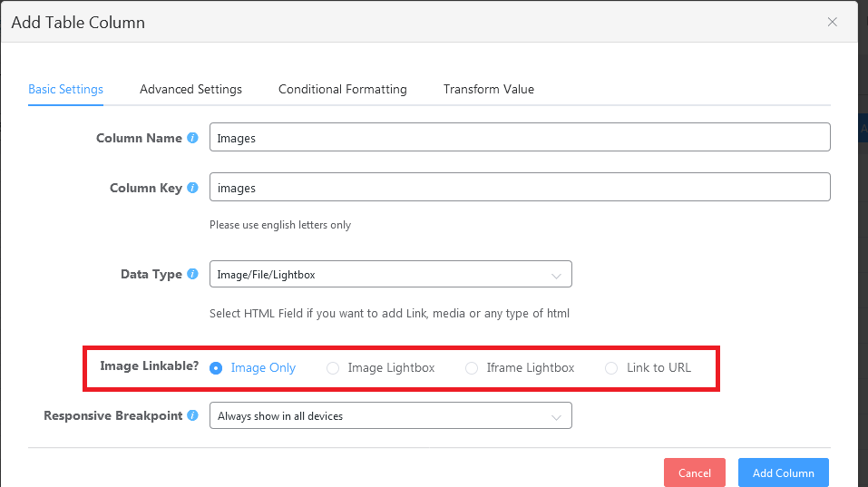
Task: Pick the Link to URL radio option
Action: coord(611,368)
